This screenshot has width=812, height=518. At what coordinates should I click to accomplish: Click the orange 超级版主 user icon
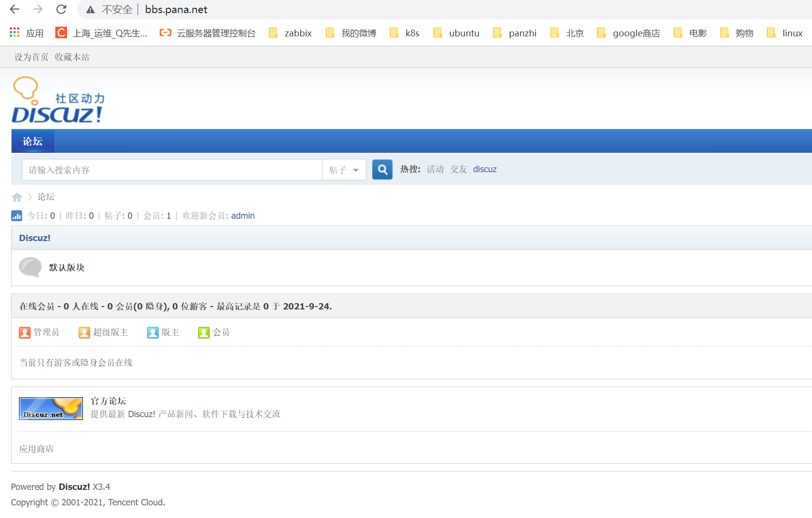[x=84, y=332]
